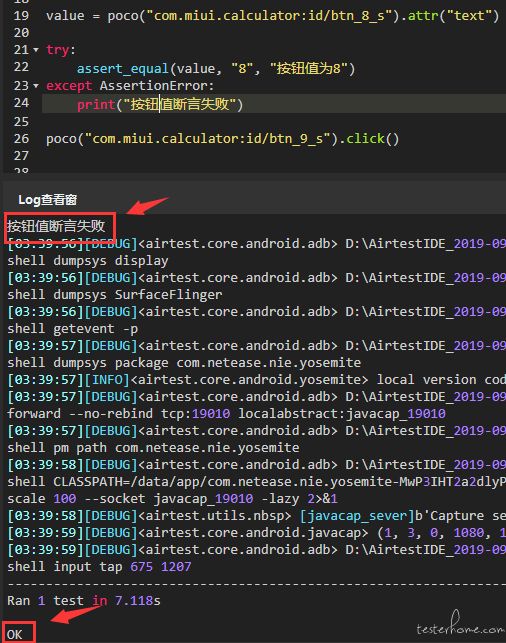Click the javacap_sever Capture log line

256,516
